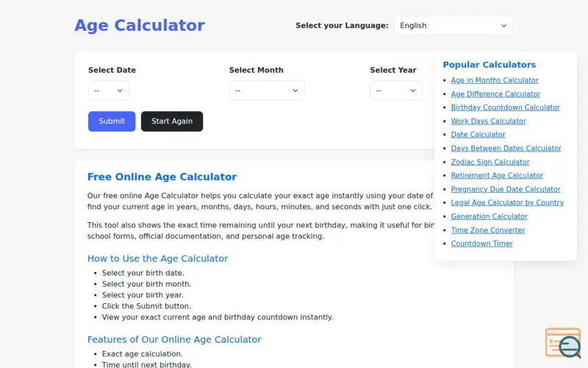Click the Select Month label
Screen dimensions: 588x368
[x=256, y=70]
